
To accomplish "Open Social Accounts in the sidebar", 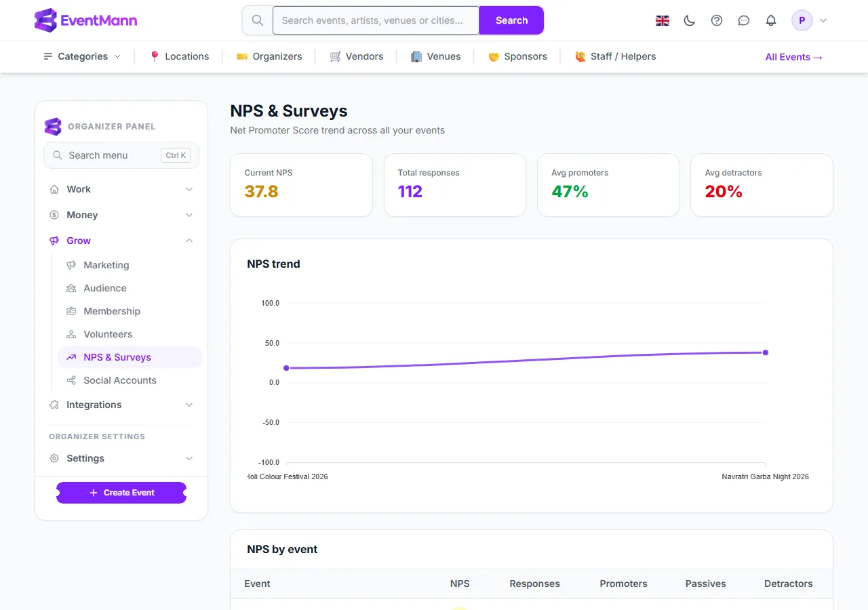I will [x=130, y=380].
